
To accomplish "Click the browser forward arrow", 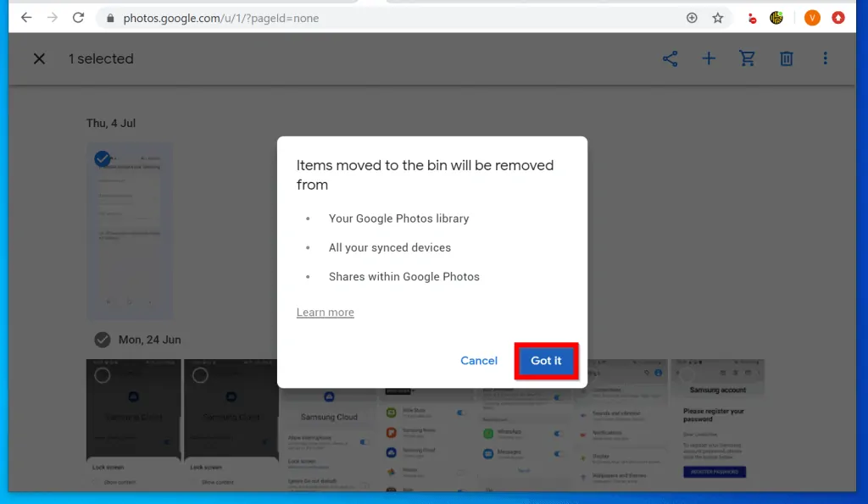I will point(53,18).
